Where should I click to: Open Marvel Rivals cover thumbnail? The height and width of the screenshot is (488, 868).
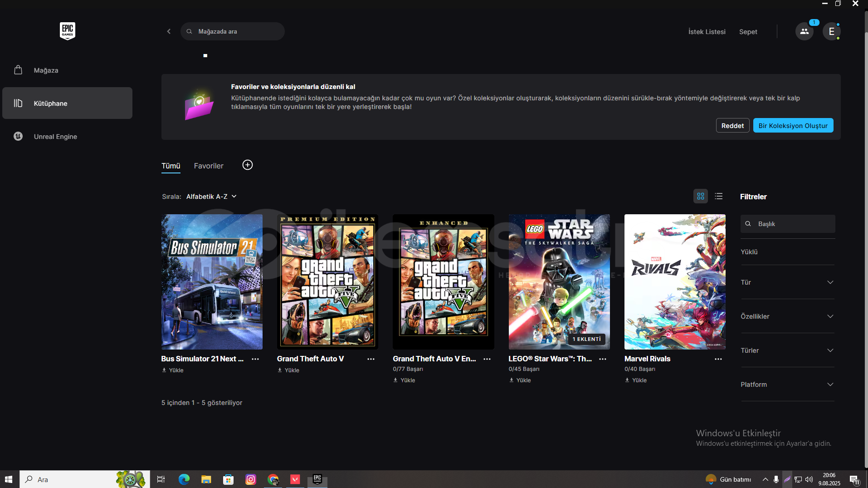pos(675,282)
